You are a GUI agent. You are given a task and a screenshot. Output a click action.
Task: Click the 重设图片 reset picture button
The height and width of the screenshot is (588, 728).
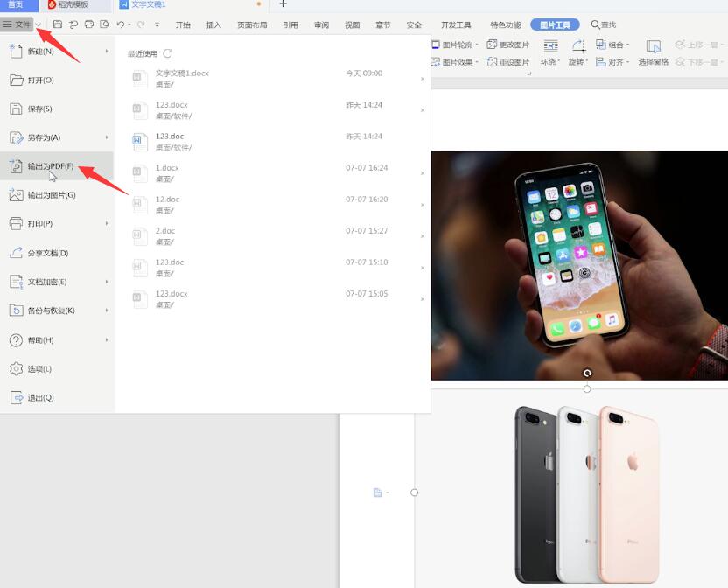[507, 62]
